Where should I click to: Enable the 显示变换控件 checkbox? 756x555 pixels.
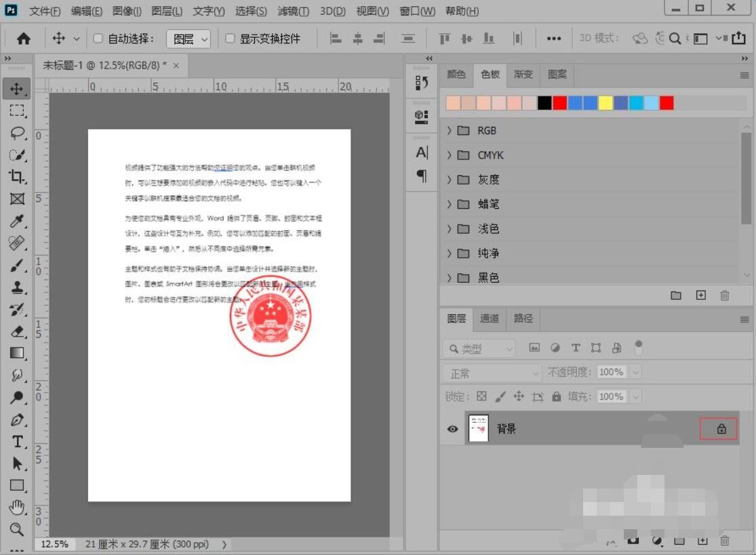tap(230, 38)
